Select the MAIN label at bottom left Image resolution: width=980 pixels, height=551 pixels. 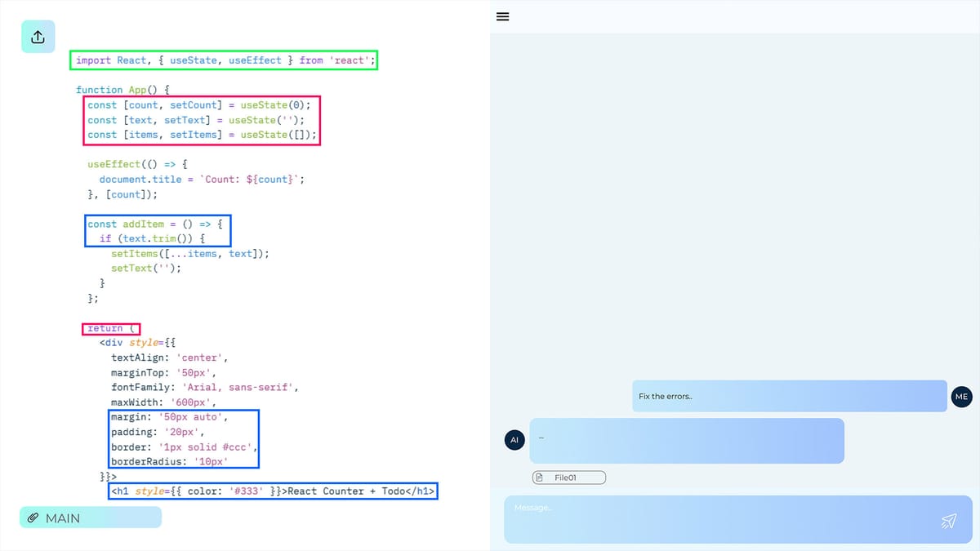(61, 517)
